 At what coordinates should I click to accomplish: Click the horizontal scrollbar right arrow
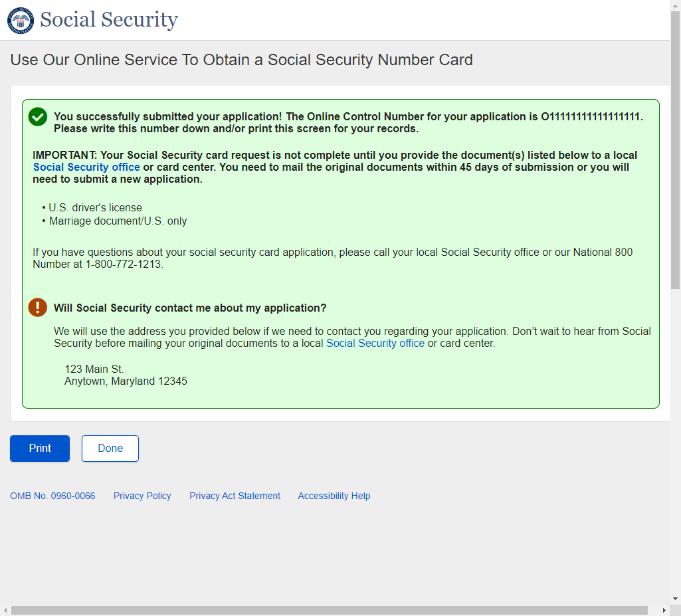click(664, 610)
